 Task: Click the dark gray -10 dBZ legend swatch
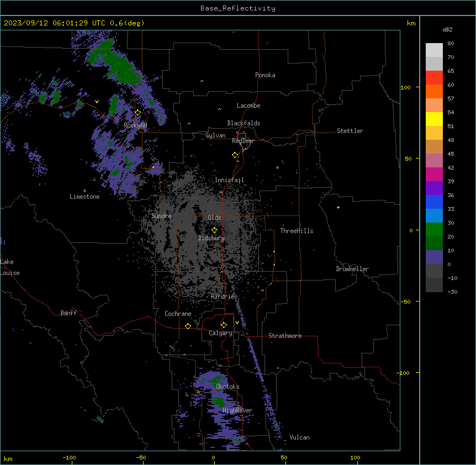click(434, 285)
